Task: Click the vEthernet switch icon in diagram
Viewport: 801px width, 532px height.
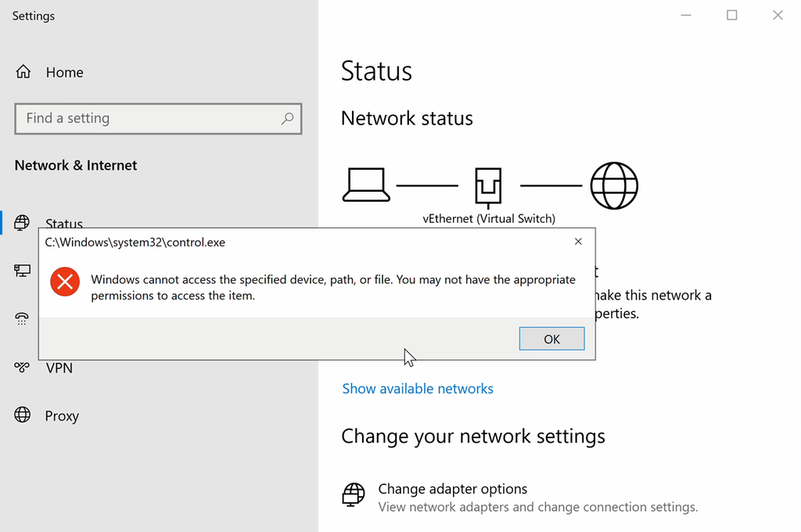Action: pyautogui.click(x=488, y=187)
